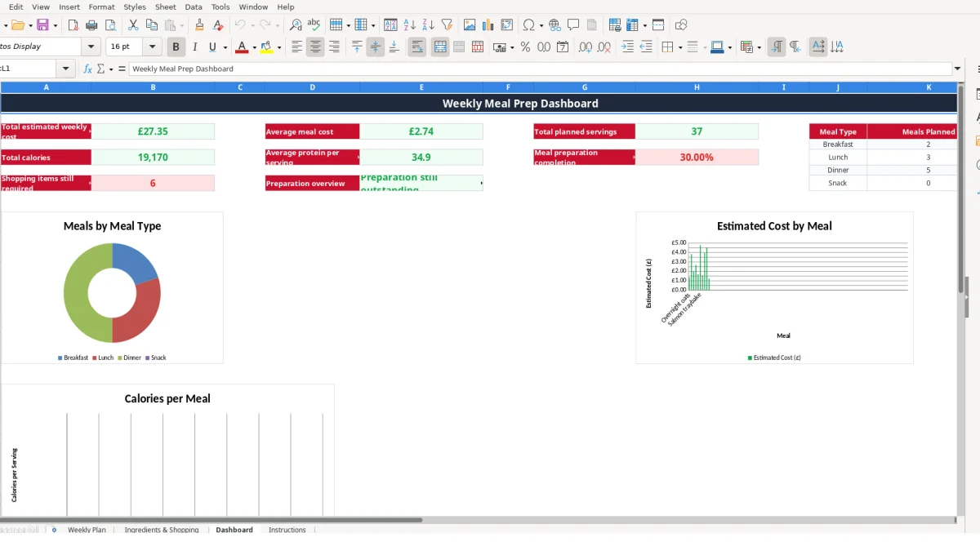Open Conditional Formatting dropdown arrow
Image resolution: width=980 pixels, height=551 pixels.
[759, 47]
